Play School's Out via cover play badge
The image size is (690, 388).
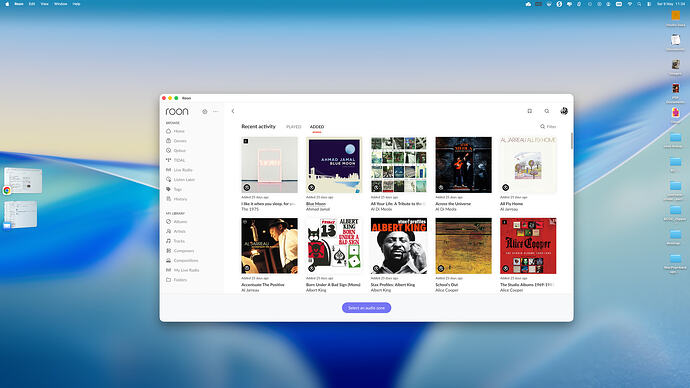(x=441, y=268)
